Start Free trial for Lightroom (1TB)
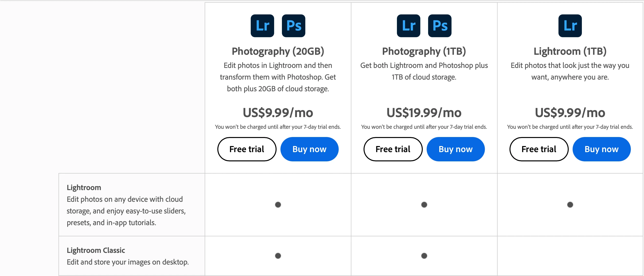 pos(539,149)
